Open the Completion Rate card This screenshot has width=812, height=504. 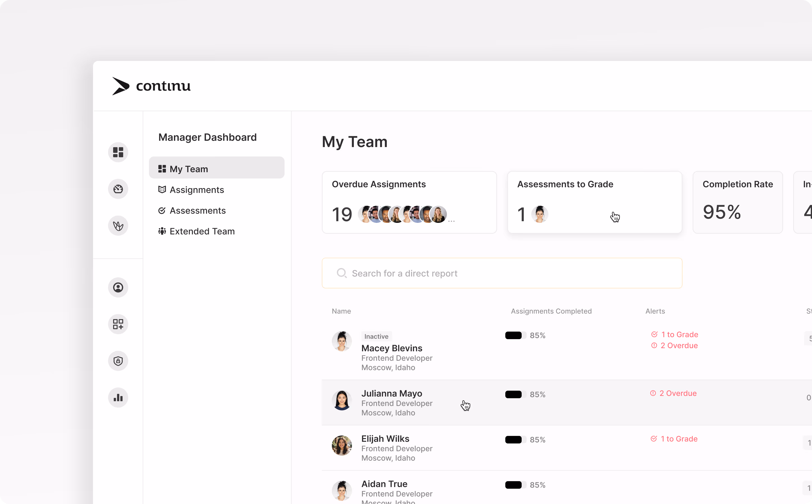pos(738,202)
